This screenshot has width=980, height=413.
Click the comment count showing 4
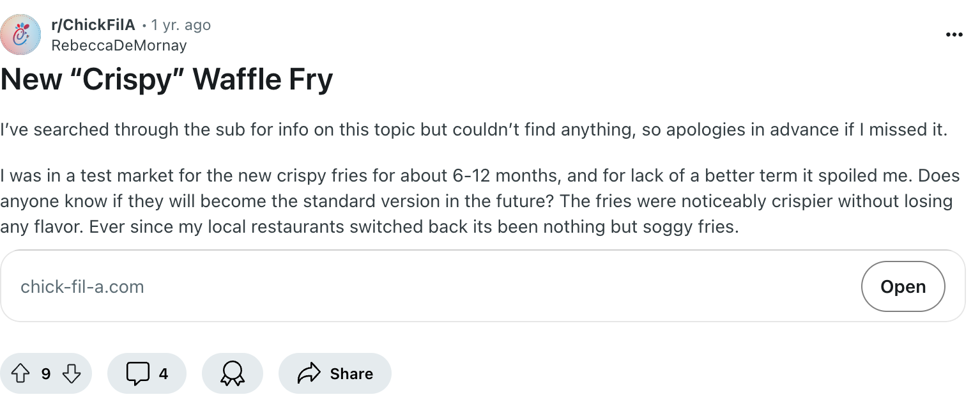click(x=164, y=373)
